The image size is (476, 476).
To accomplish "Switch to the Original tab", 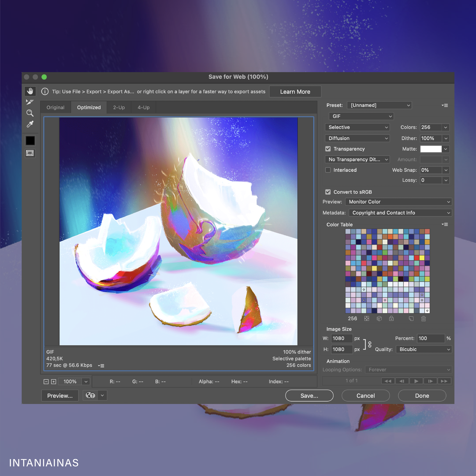I will pos(55,107).
